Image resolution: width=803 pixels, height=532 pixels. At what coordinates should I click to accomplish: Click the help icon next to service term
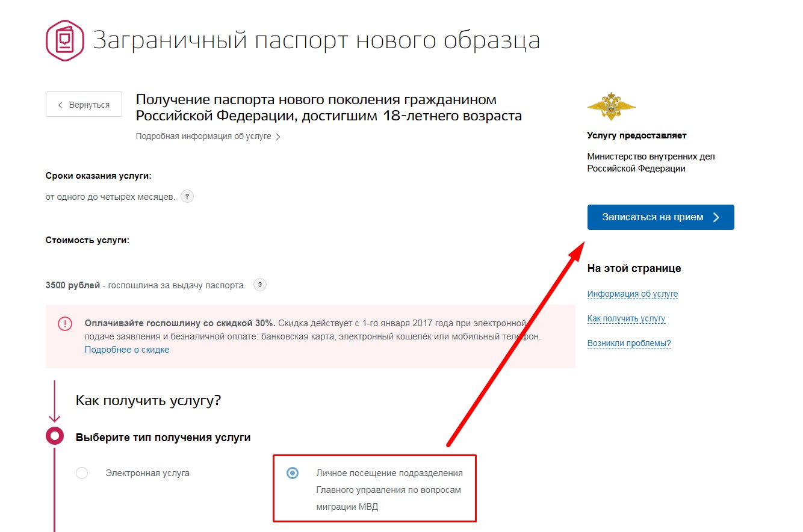(187, 196)
